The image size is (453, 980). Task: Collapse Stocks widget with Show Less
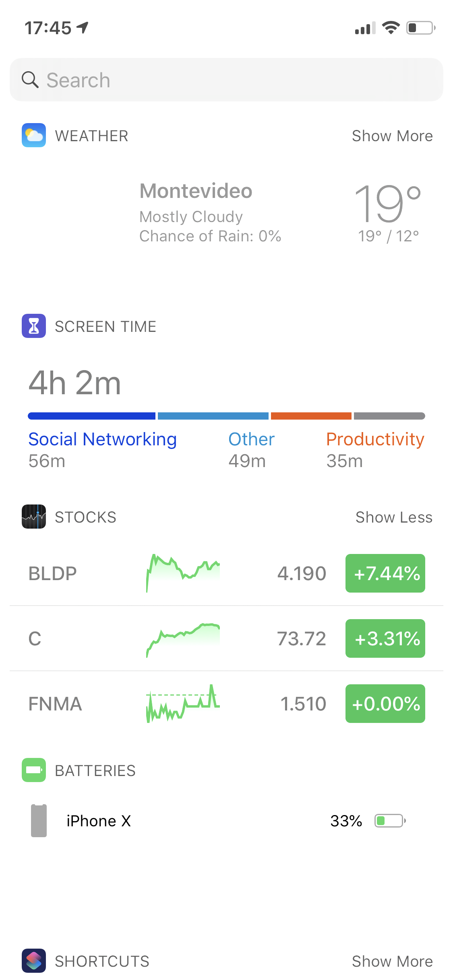394,517
